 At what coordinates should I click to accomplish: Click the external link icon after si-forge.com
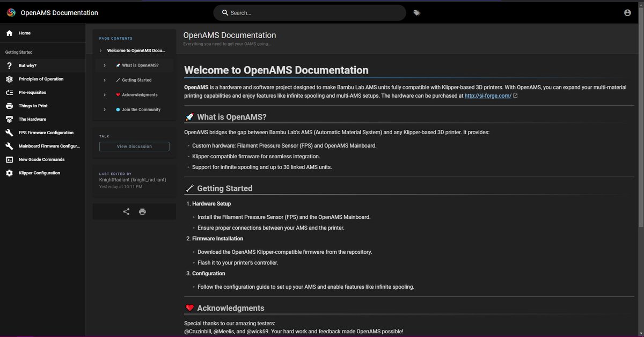click(x=515, y=96)
